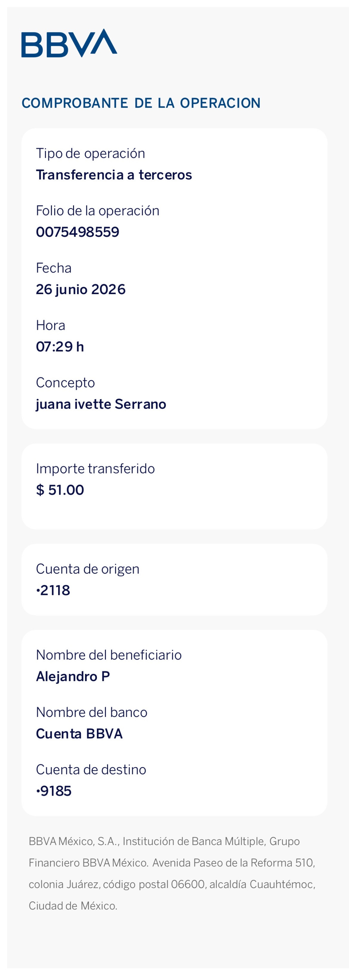Viewport: 349px width, 980px height.
Task: Click the time 07:29 h
Action: [60, 347]
